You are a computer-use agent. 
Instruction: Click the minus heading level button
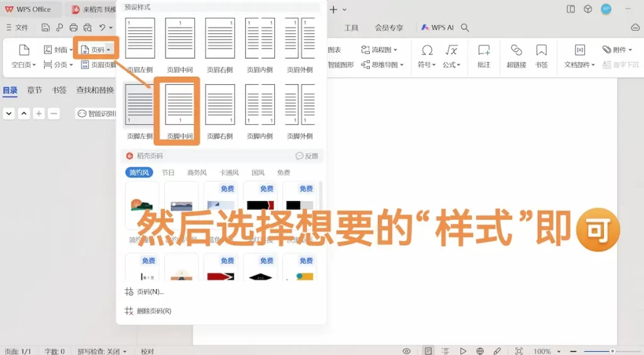click(54, 114)
